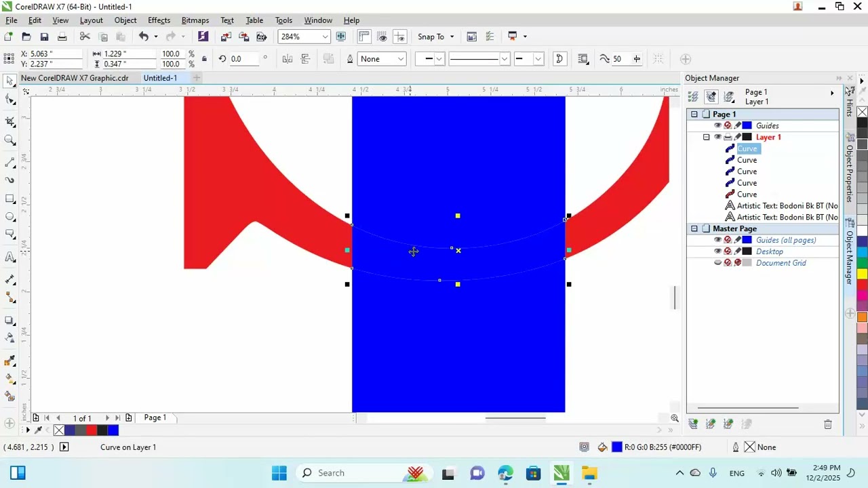
Task: Toggle visibility eye of Desktop layer
Action: coord(718,251)
